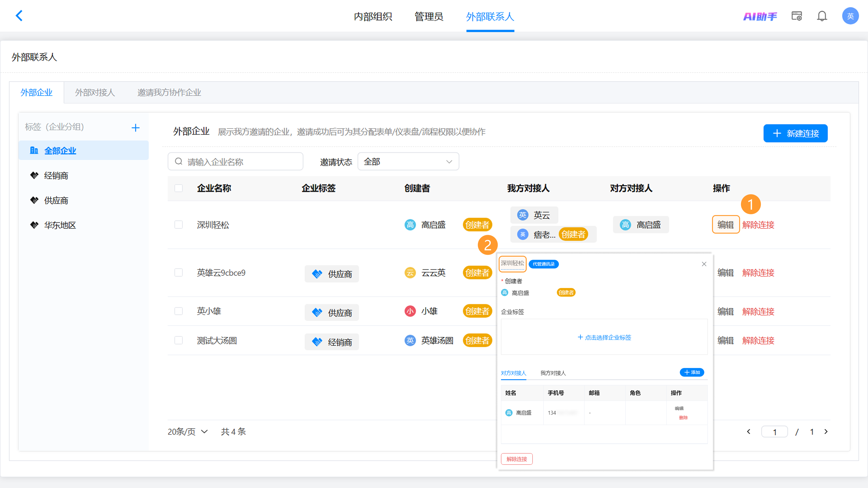Click 编辑 for 英小雄
This screenshot has width=868, height=488.
point(725,311)
